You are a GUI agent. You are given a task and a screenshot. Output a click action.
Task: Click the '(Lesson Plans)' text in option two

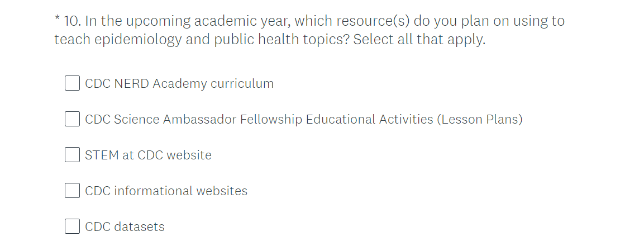(x=480, y=120)
